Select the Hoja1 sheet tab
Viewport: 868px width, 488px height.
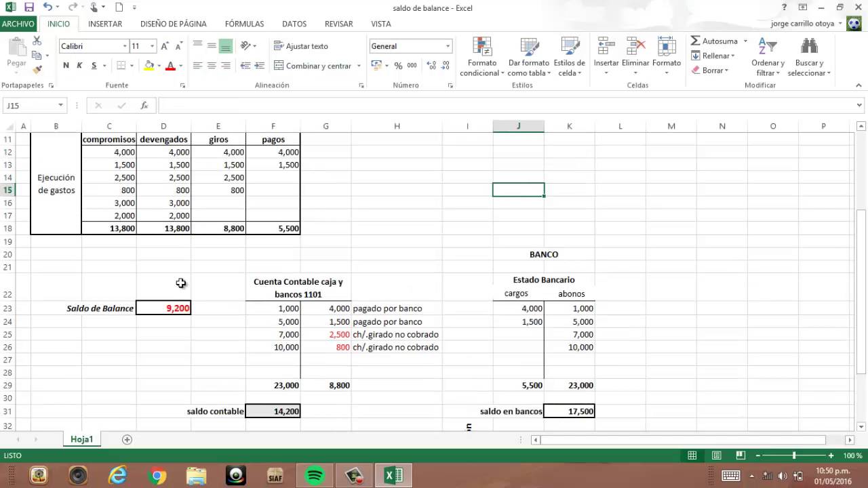81,439
